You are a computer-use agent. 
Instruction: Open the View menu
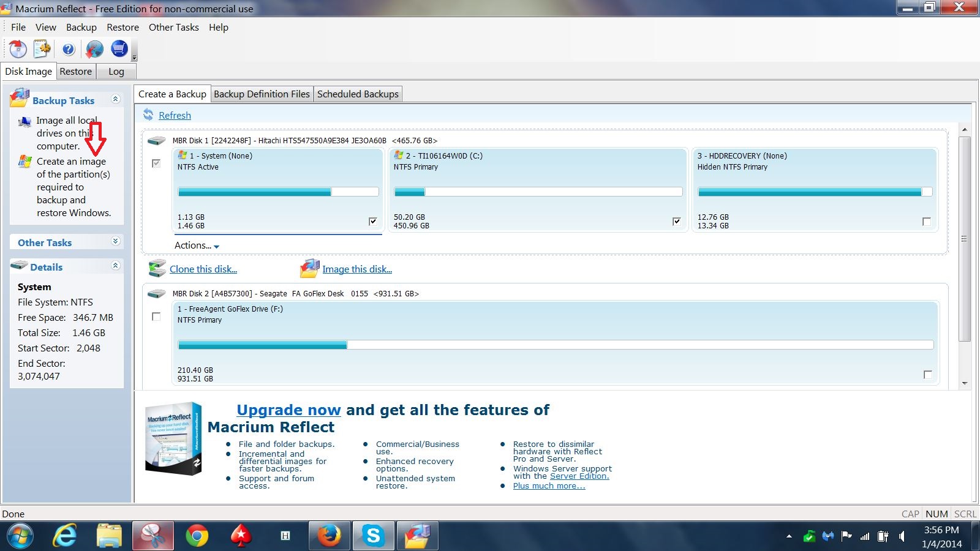pyautogui.click(x=46, y=28)
